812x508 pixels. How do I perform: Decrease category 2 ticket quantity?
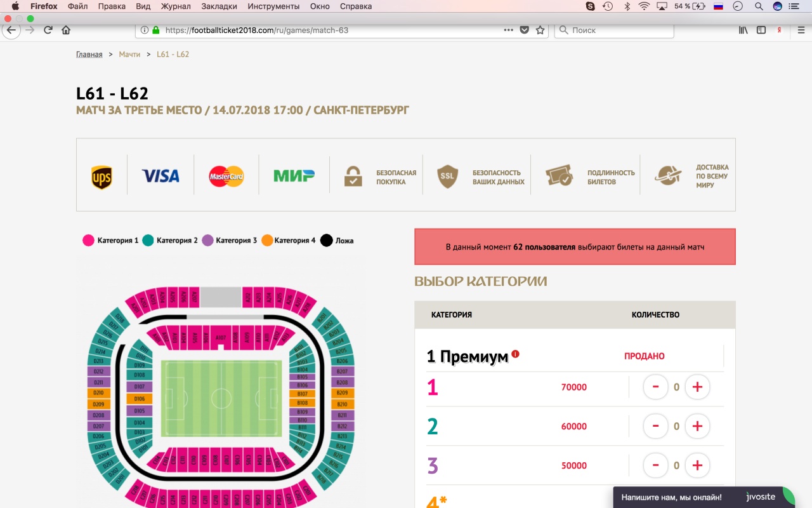[655, 426]
